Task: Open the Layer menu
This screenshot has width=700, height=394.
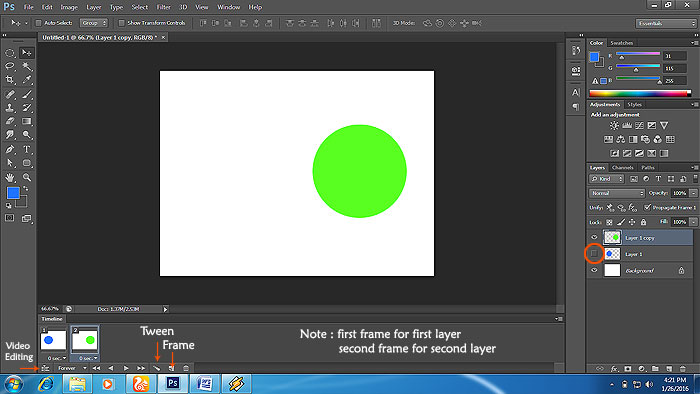Action: (94, 7)
